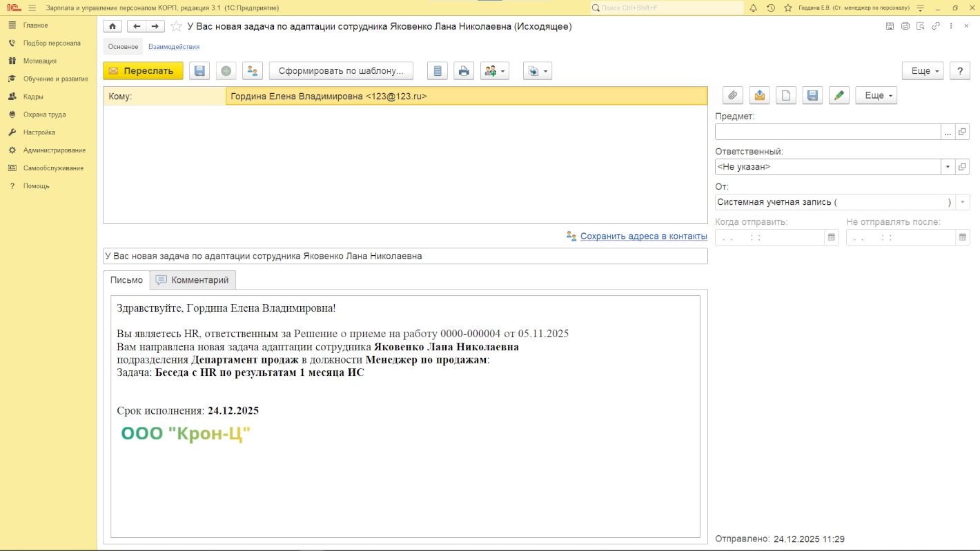The height and width of the screenshot is (551, 980).
Task: Toggle the favorites star next to the title
Action: coord(176,26)
